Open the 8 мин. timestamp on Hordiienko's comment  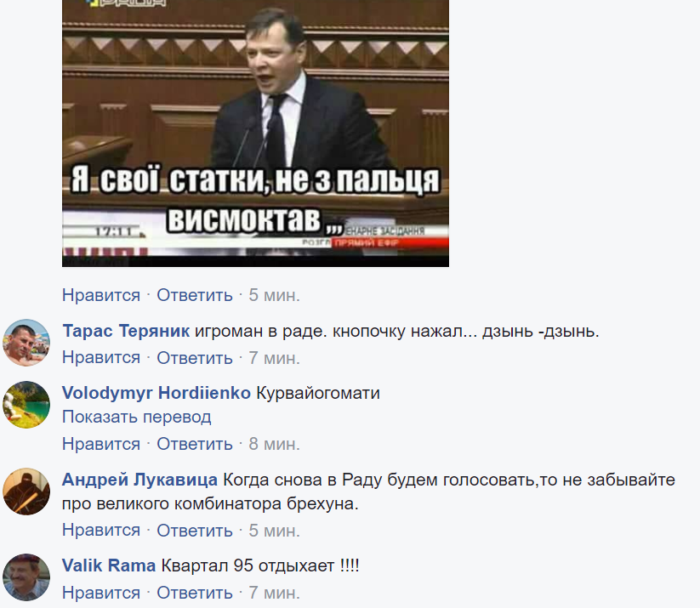[x=275, y=444]
